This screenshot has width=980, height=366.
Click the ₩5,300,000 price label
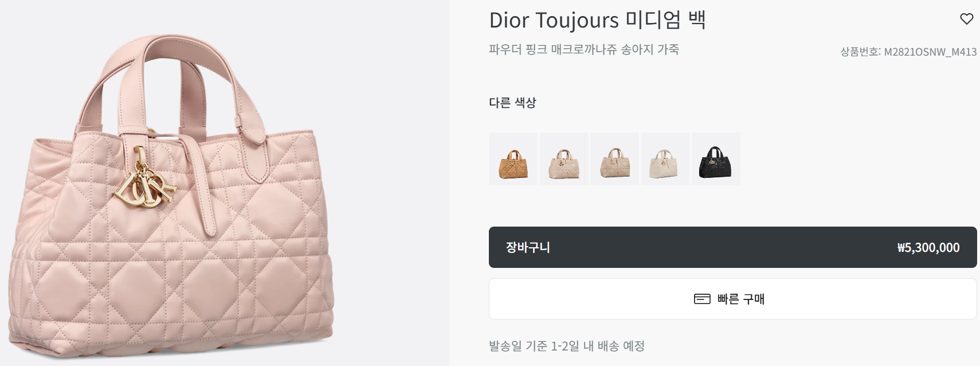point(928,248)
